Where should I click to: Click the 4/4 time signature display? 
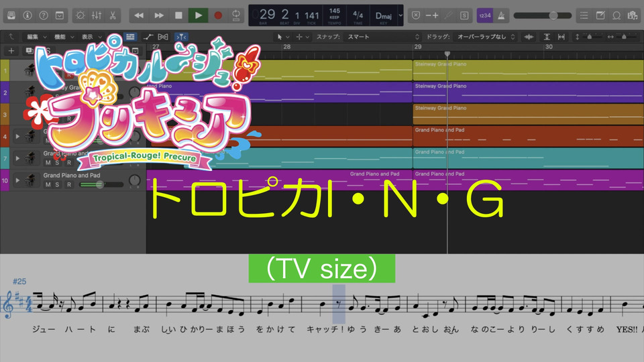[x=358, y=15]
